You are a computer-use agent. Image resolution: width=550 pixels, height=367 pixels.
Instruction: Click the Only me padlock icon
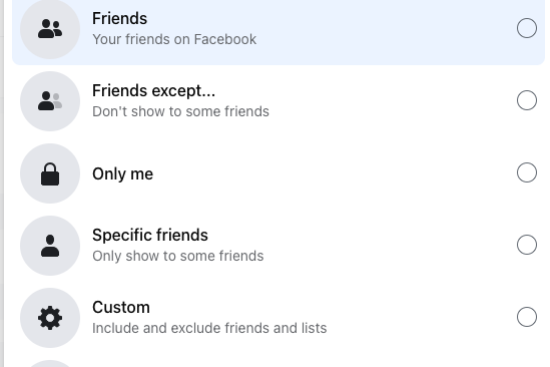[50, 173]
